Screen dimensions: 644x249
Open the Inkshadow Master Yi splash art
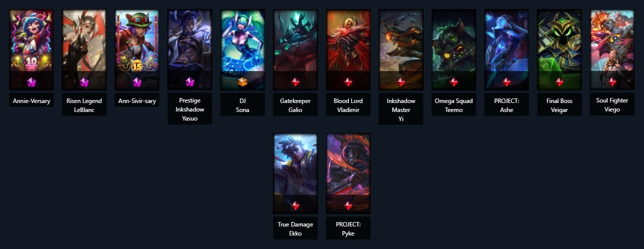coord(401,49)
